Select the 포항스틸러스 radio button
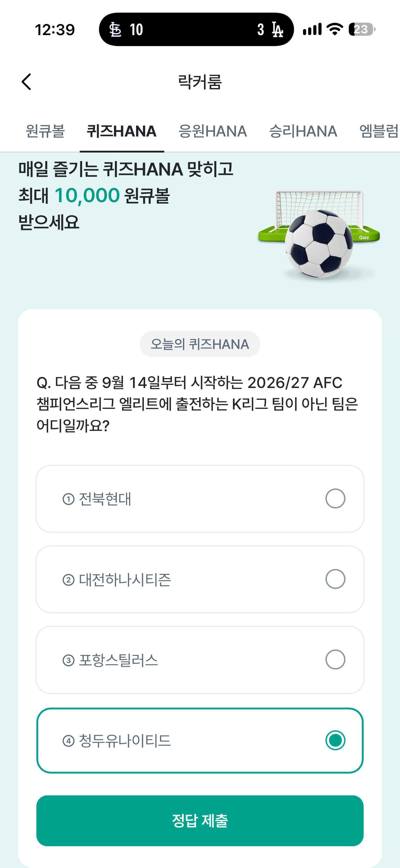Screen dimensions: 400x868 click(335, 659)
